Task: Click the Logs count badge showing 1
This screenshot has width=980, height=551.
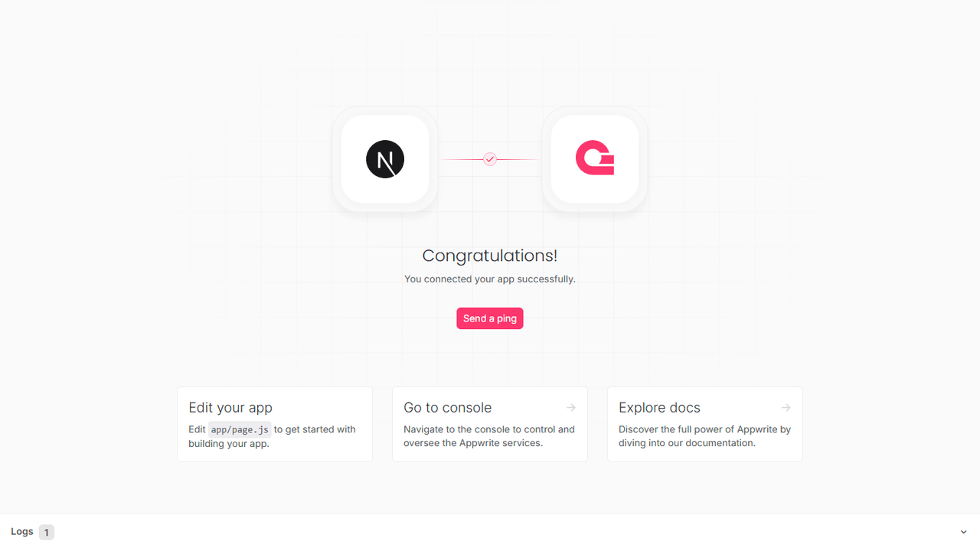Action: [47, 532]
